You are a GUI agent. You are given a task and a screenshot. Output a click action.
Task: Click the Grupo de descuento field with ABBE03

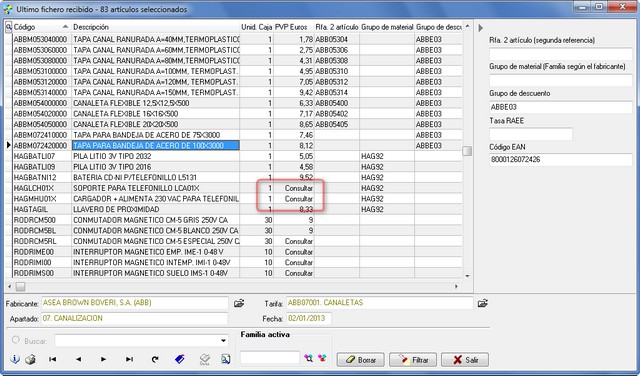point(561,107)
